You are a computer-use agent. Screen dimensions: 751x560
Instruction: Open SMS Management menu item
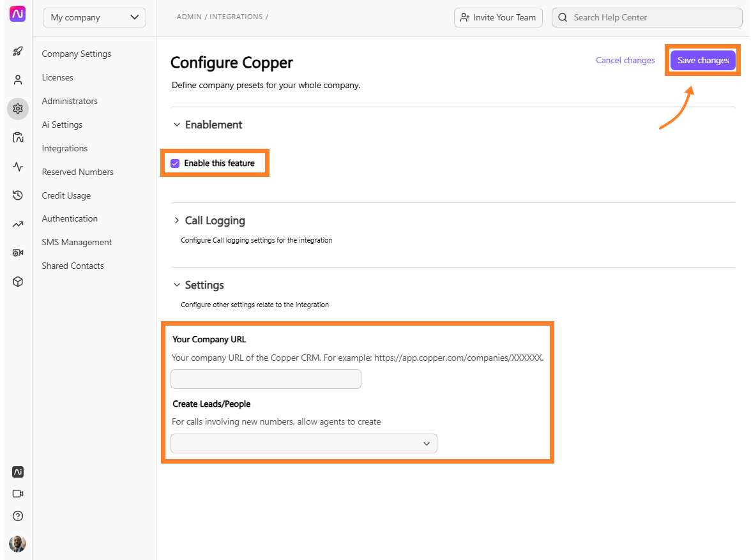pyautogui.click(x=77, y=243)
